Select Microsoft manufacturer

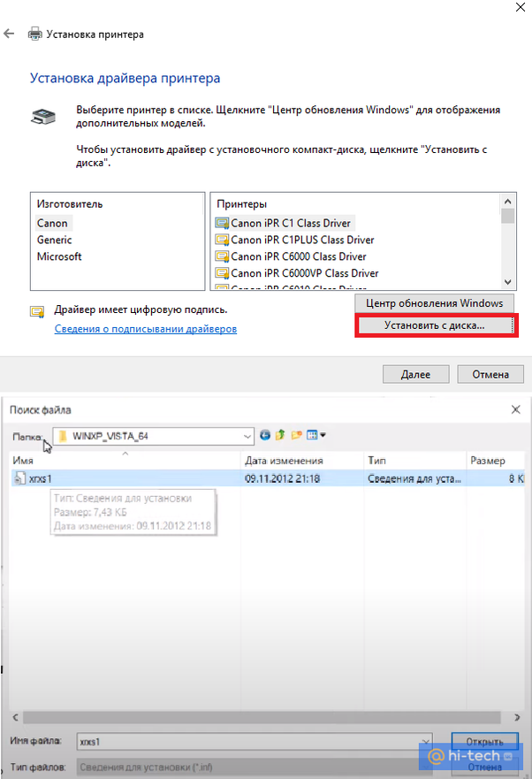(x=59, y=256)
